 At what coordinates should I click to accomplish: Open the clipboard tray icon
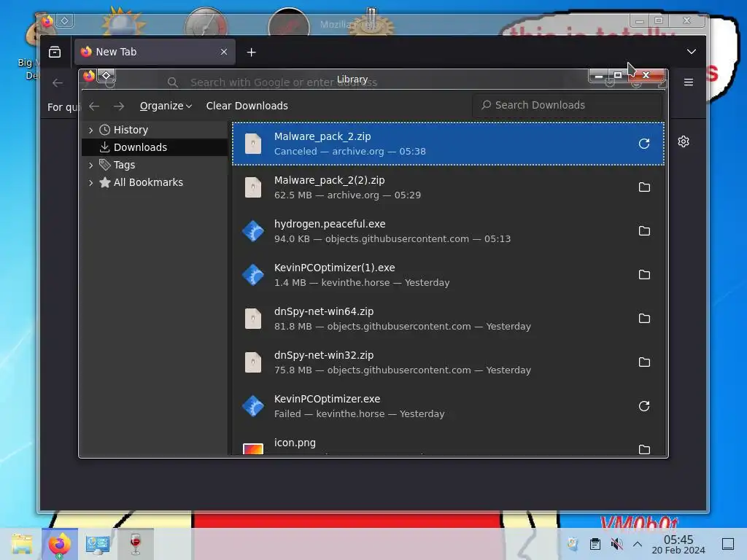(595, 543)
